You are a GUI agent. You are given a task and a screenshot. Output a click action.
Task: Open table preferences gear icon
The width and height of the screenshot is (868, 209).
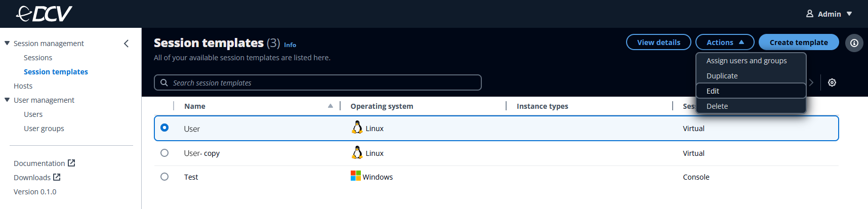point(832,82)
